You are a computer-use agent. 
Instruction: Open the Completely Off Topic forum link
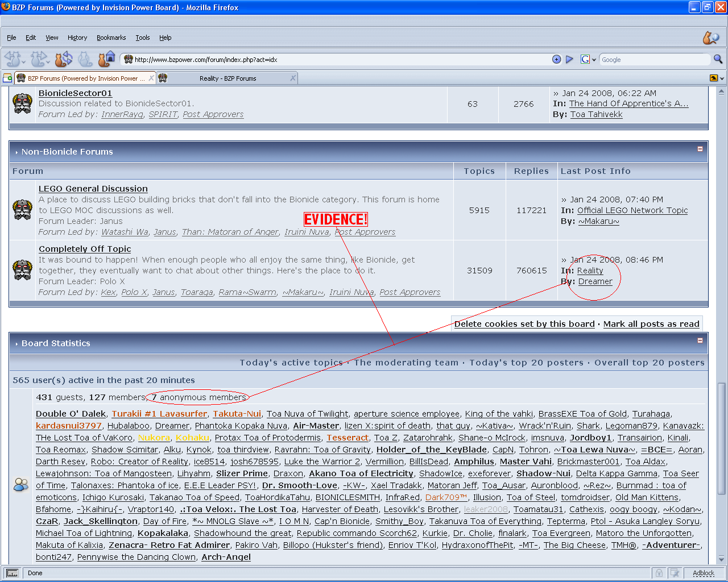click(x=85, y=249)
